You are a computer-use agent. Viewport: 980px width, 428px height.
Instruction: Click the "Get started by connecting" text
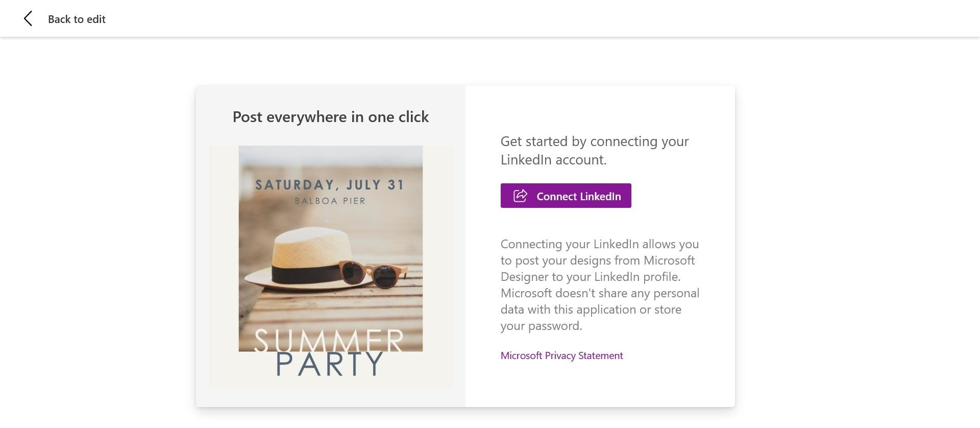[594, 141]
